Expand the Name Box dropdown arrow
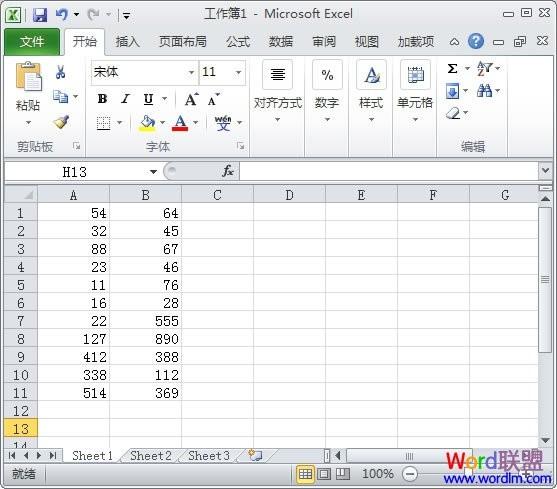The height and width of the screenshot is (489, 557). (153, 172)
